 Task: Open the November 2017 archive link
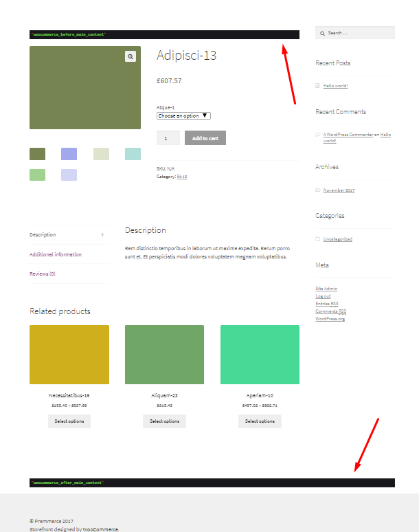click(339, 190)
